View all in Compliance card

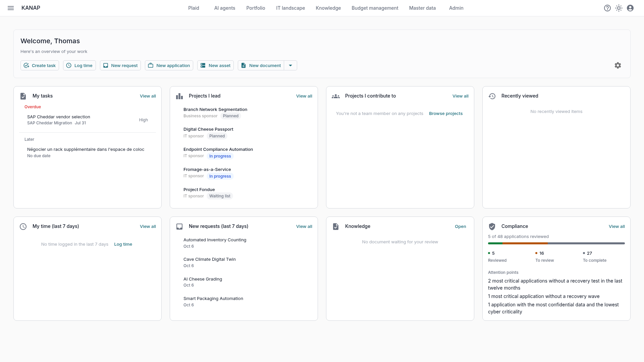coord(617,227)
